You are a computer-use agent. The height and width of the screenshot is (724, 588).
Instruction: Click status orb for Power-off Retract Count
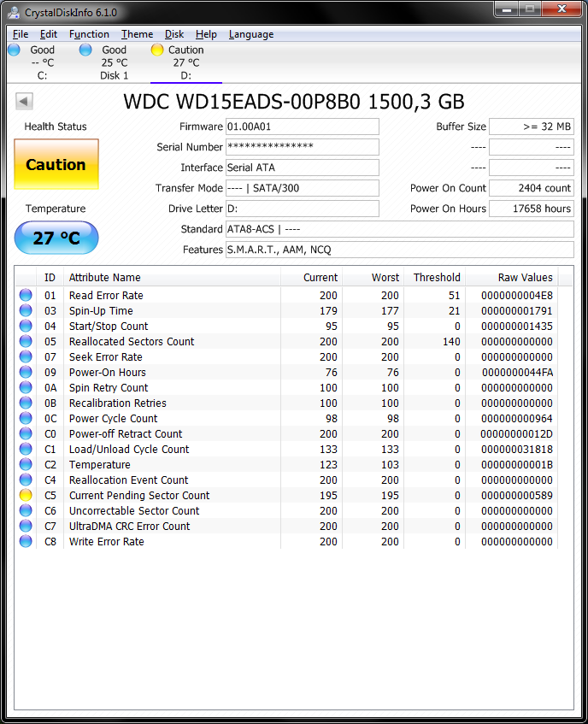click(26, 433)
